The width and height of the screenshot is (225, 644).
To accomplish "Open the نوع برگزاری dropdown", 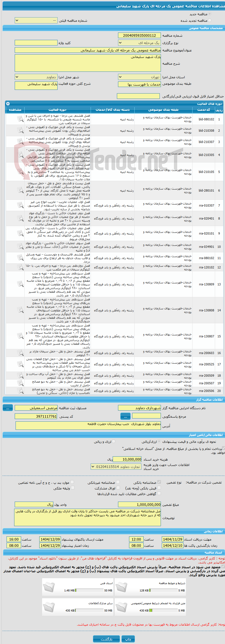I will [x=139, y=43].
